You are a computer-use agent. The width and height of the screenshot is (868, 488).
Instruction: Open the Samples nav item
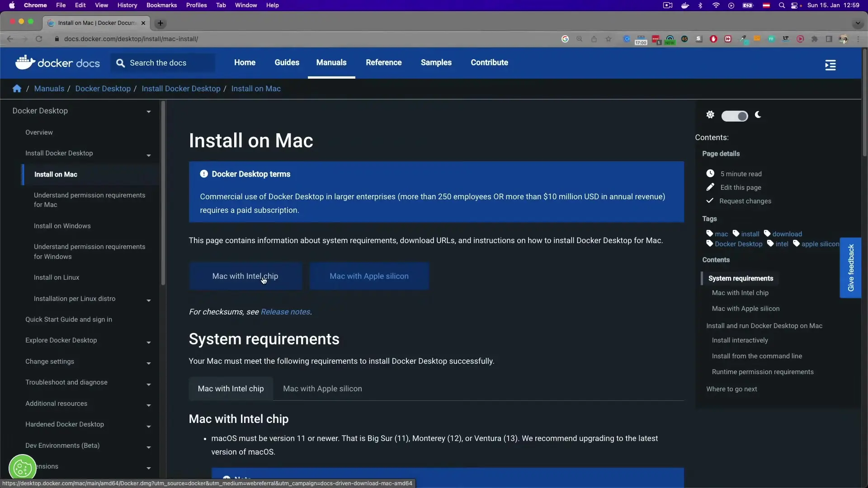click(x=436, y=63)
